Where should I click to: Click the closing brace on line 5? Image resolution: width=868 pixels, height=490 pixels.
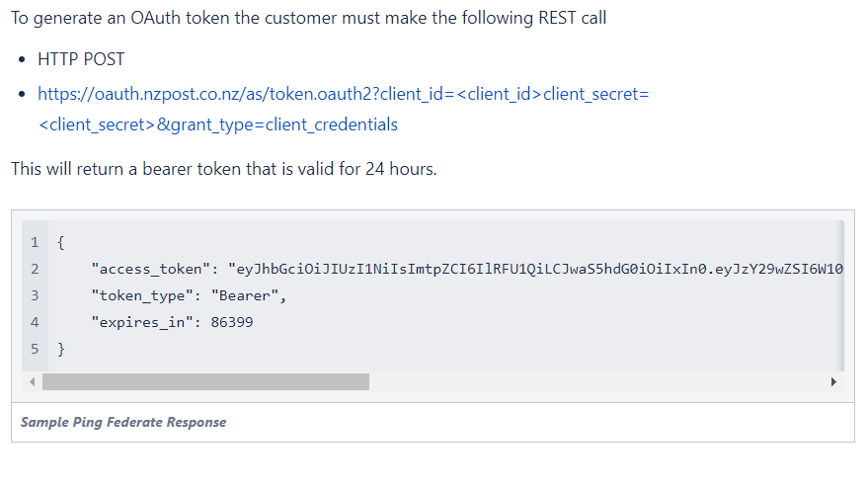click(61, 349)
